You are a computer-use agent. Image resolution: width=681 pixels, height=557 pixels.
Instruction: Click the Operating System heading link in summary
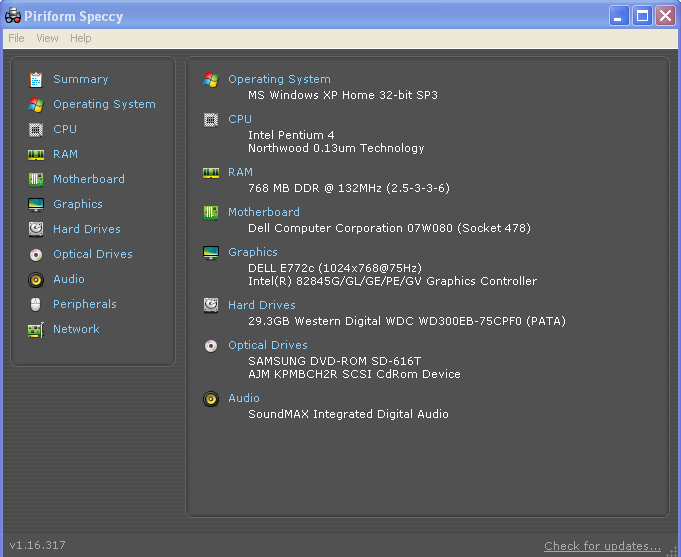pyautogui.click(x=280, y=79)
